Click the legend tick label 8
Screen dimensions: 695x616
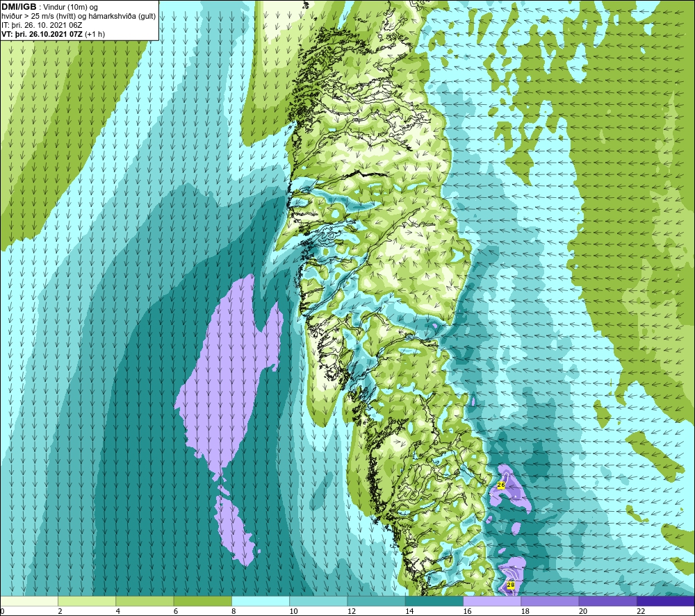click(234, 611)
